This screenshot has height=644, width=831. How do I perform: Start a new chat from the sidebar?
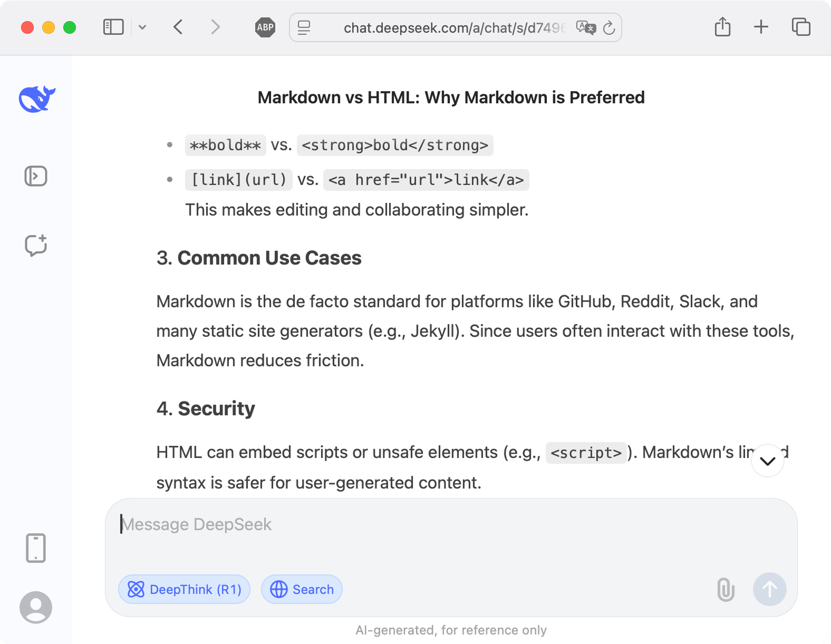[36, 245]
